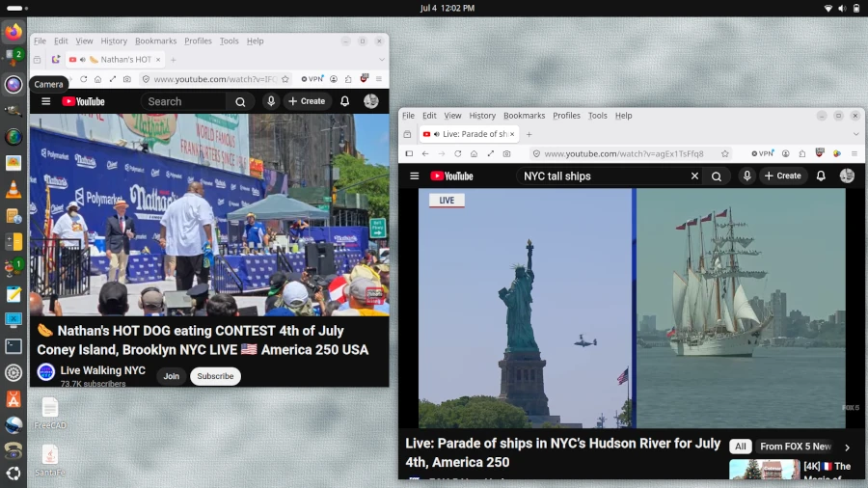Image resolution: width=868 pixels, height=488 pixels.
Task: Start voice search in Nathan's window
Action: coord(271,101)
